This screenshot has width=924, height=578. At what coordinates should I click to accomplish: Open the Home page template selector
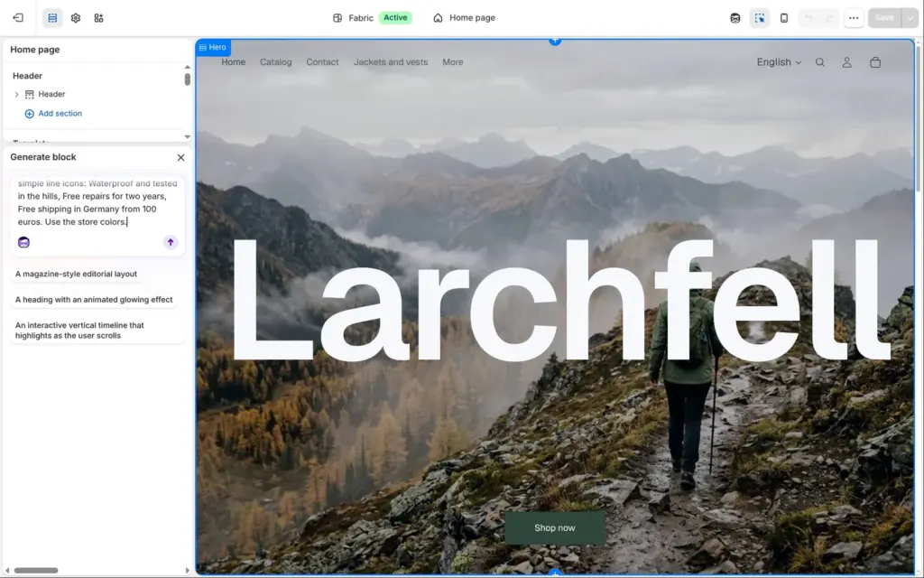(x=465, y=18)
